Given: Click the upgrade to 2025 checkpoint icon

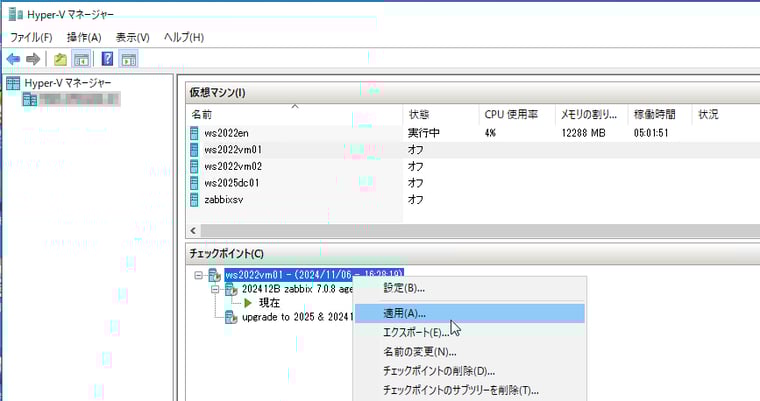Looking at the screenshot, I should 231,318.
